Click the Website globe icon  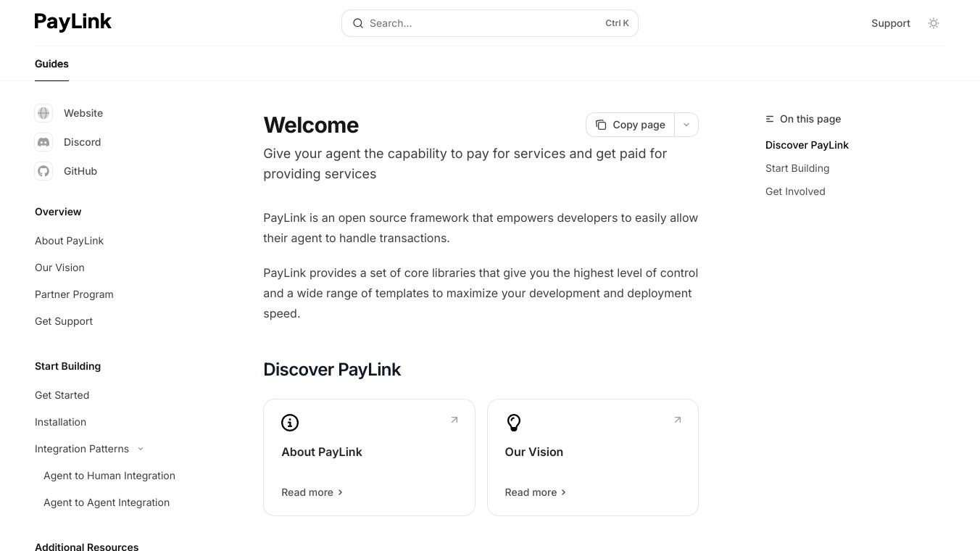(43, 113)
